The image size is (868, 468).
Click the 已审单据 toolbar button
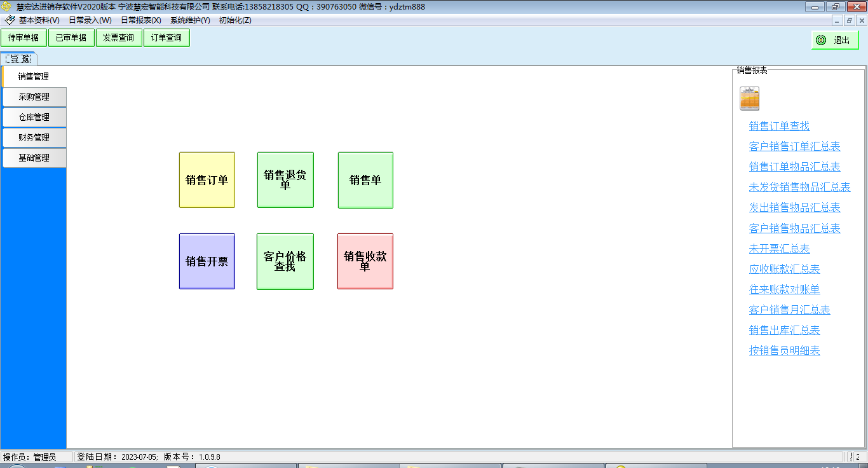coord(71,38)
